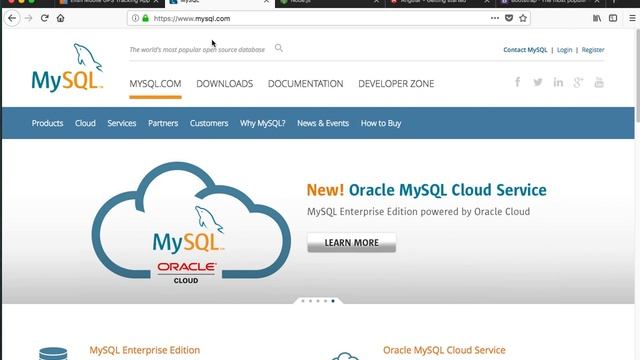Click the browser forward arrow
The image size is (640, 360).
pos(28,18)
